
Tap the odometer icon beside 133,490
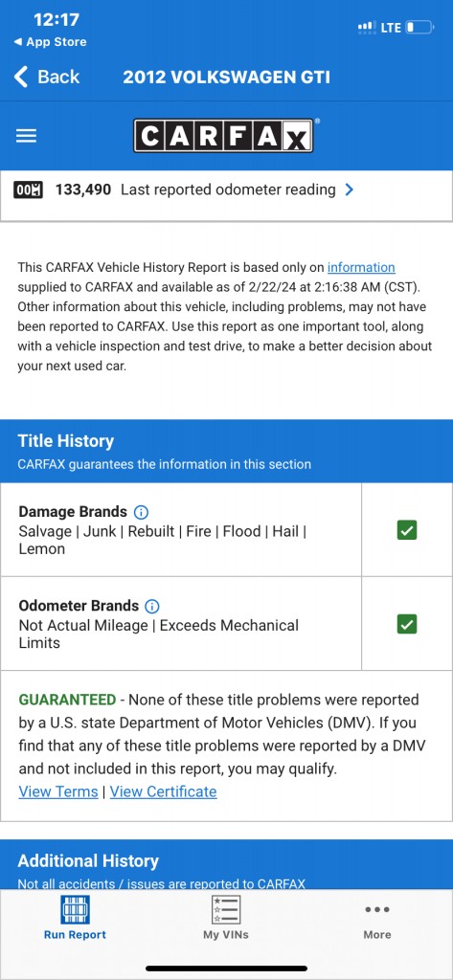click(28, 190)
